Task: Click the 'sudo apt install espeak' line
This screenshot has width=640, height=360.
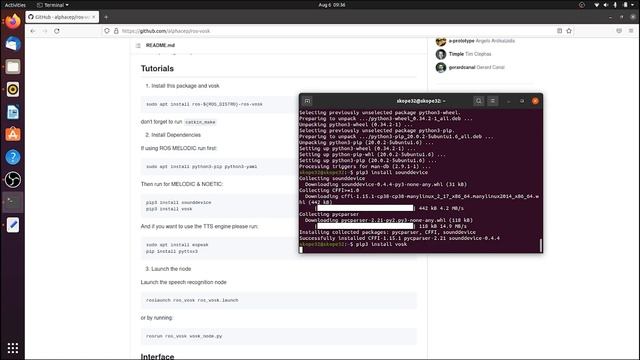Action: coord(177,245)
